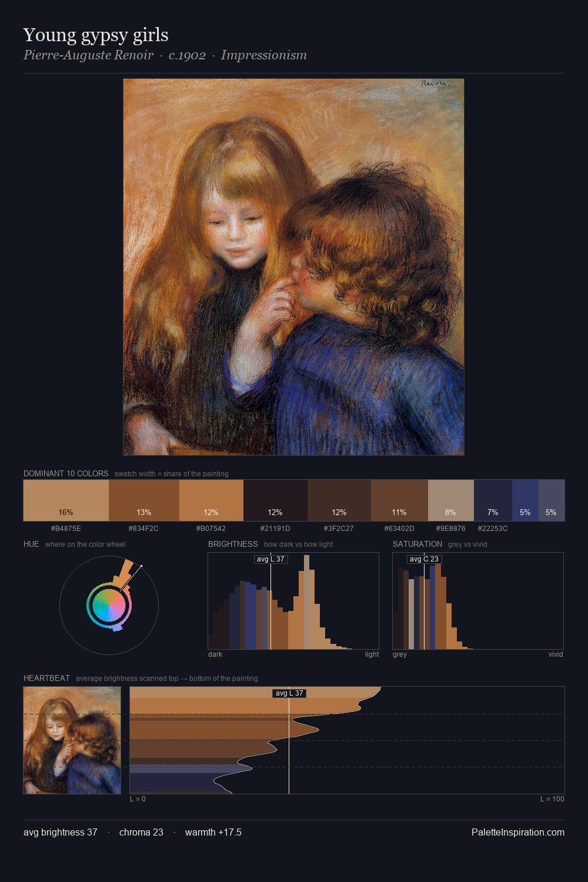Click the 'Pierre-Auguste Renoir' subtitle text
588x882 pixels.
88,55
